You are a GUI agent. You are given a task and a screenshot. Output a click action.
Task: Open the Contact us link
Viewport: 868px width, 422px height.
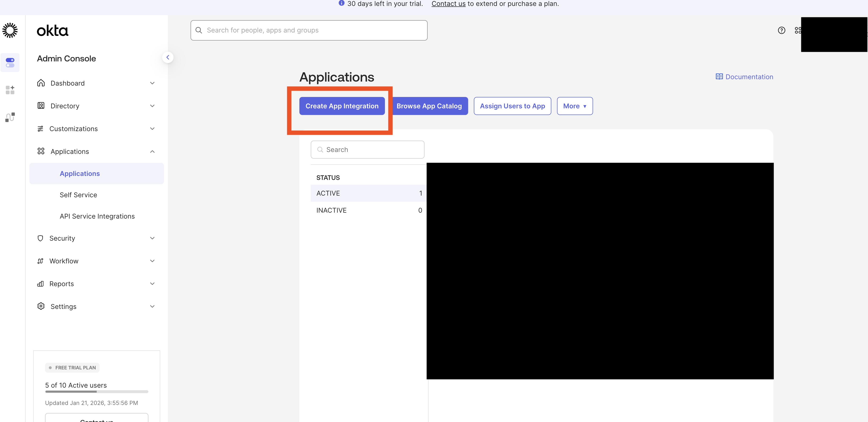click(448, 4)
